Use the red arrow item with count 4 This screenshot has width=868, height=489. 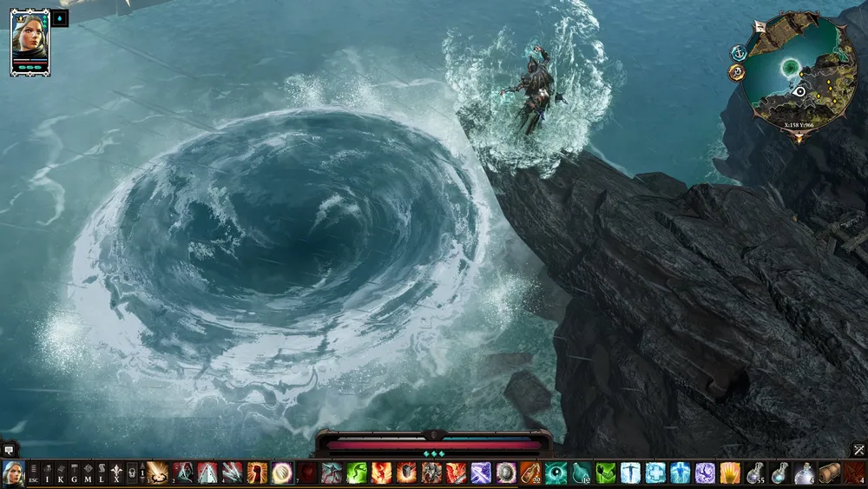click(855, 473)
